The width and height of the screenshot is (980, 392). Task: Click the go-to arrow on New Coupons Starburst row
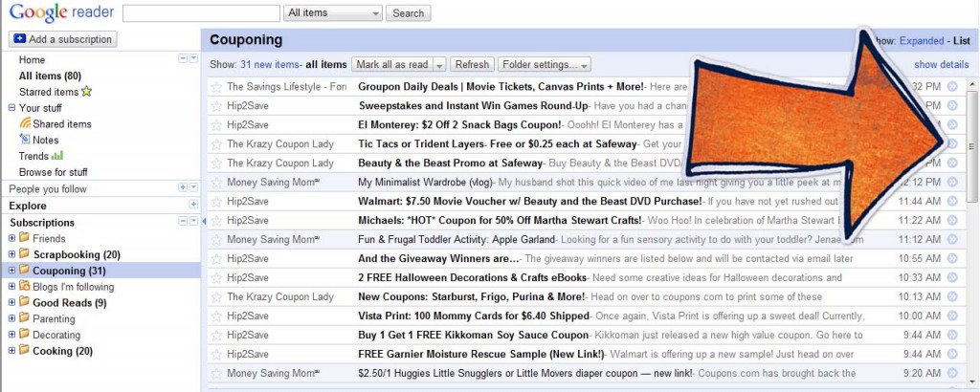coord(952,296)
